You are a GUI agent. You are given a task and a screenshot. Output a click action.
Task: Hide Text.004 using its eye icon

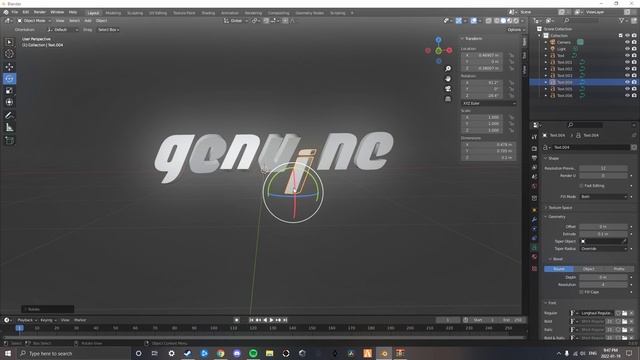627,82
